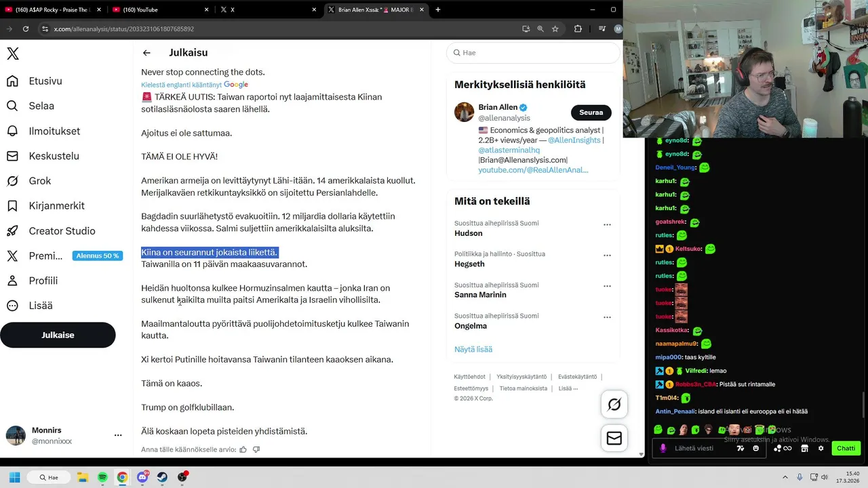This screenshot has height=488, width=868.
Task: Open Grok from the sidebar
Action: 28,181
